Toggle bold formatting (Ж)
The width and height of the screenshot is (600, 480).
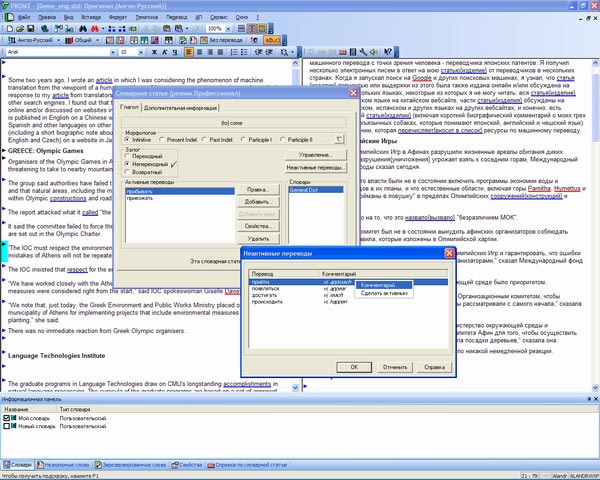[154, 52]
